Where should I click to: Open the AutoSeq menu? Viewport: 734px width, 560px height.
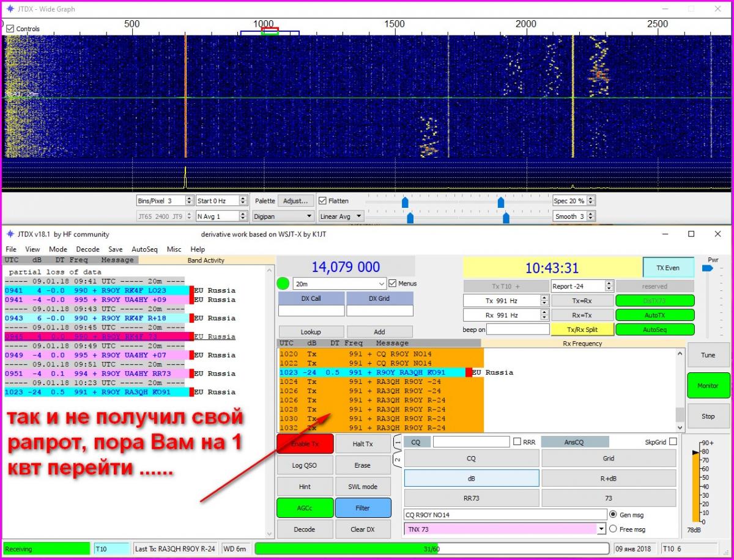coord(144,249)
